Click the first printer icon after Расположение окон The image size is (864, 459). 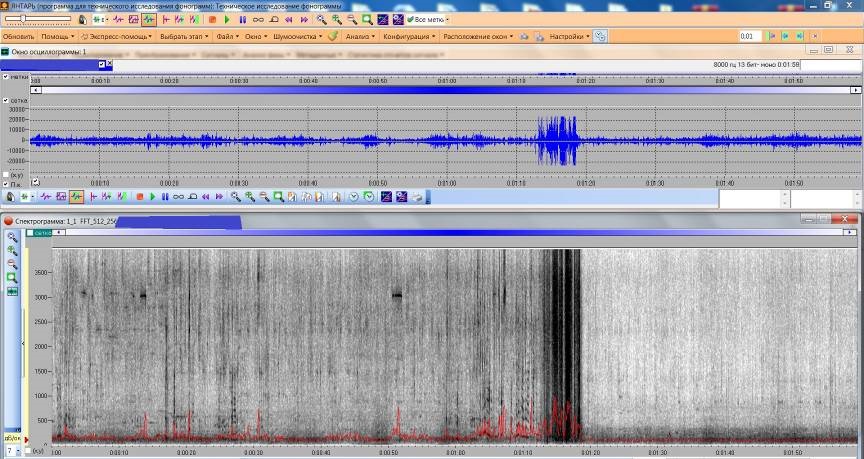[x=524, y=36]
